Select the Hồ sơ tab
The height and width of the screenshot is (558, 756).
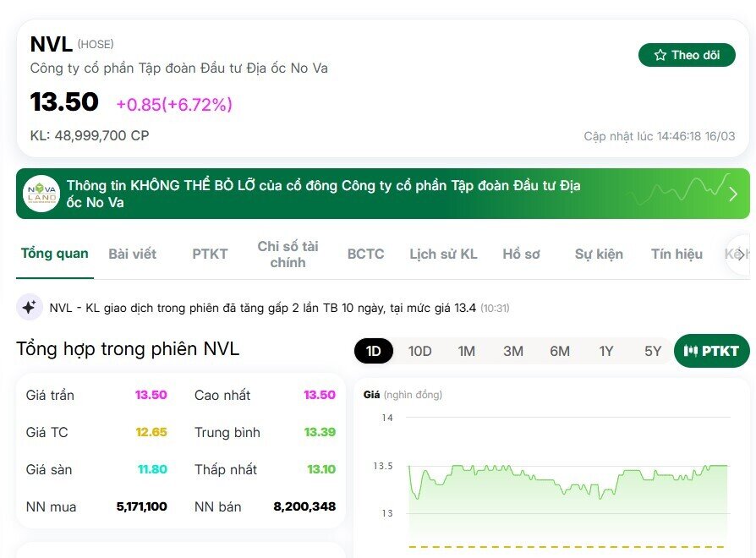521,254
